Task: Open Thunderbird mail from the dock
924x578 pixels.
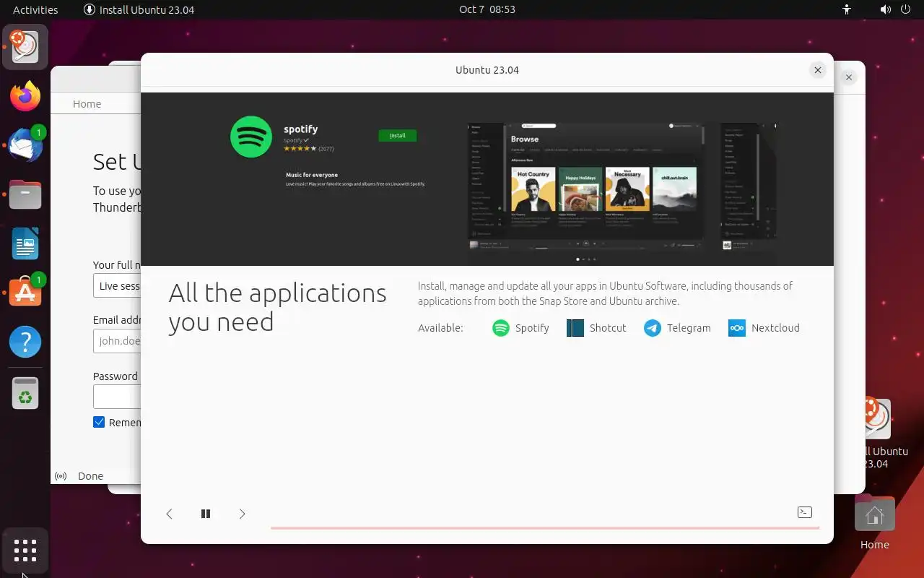Action: (x=25, y=145)
